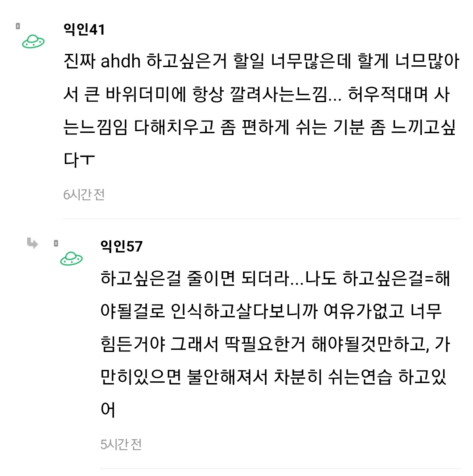The width and height of the screenshot is (473, 476).
Task: Click the '6시간 전' timestamp
Action: 84,194
